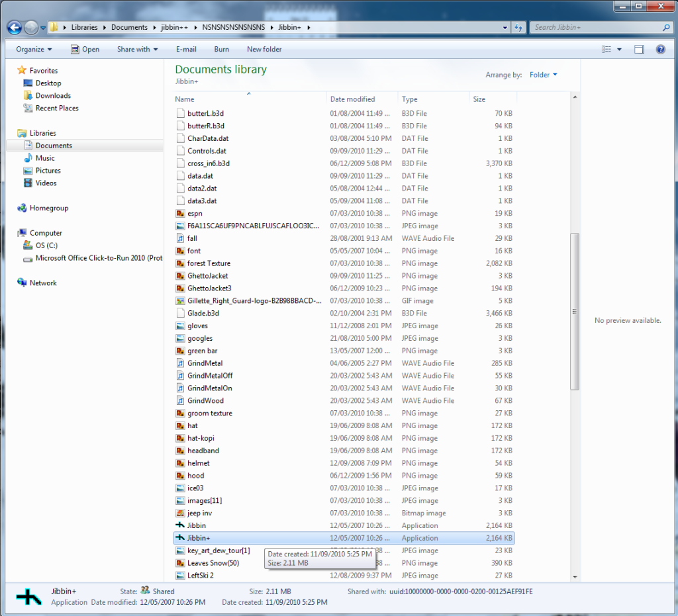Expand the Share with dropdown
The height and width of the screenshot is (616, 678).
coord(137,50)
